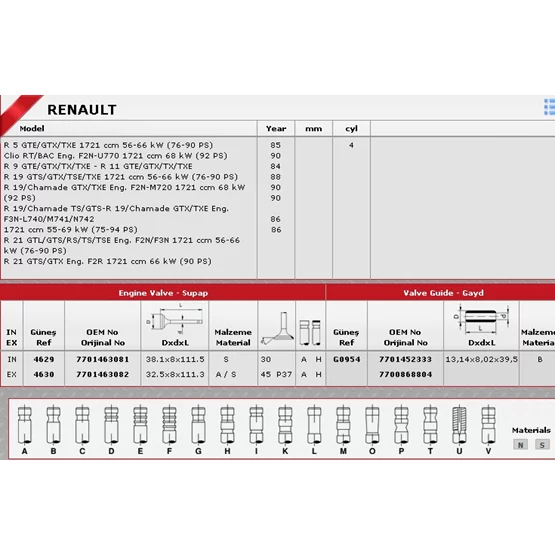Click the mm column header
This screenshot has width=555, height=555.
[x=314, y=129]
